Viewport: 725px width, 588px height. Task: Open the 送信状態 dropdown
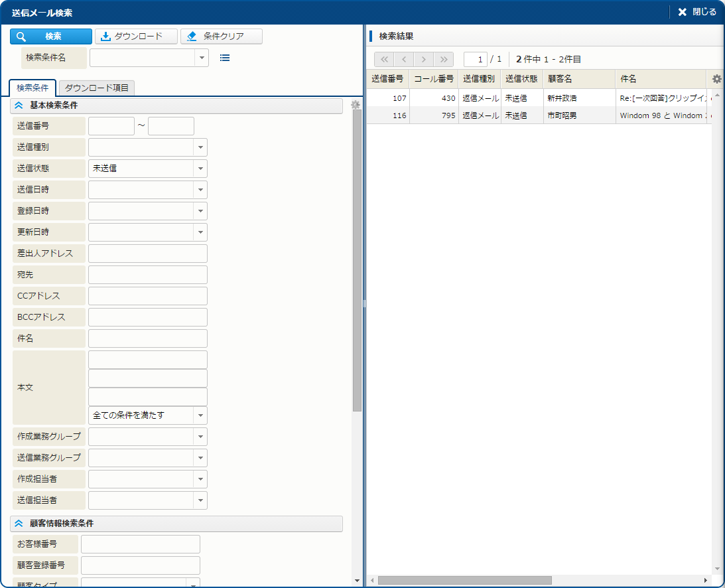tap(200, 169)
